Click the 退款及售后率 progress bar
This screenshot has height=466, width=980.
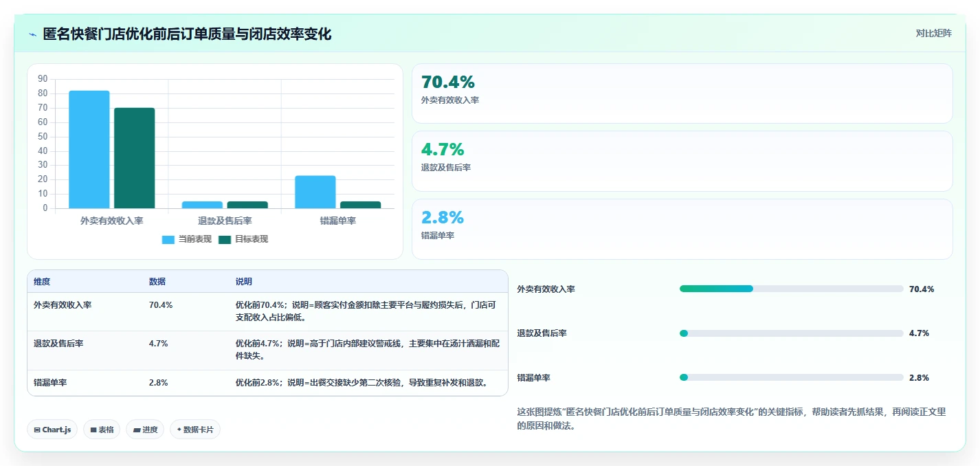[791, 333]
